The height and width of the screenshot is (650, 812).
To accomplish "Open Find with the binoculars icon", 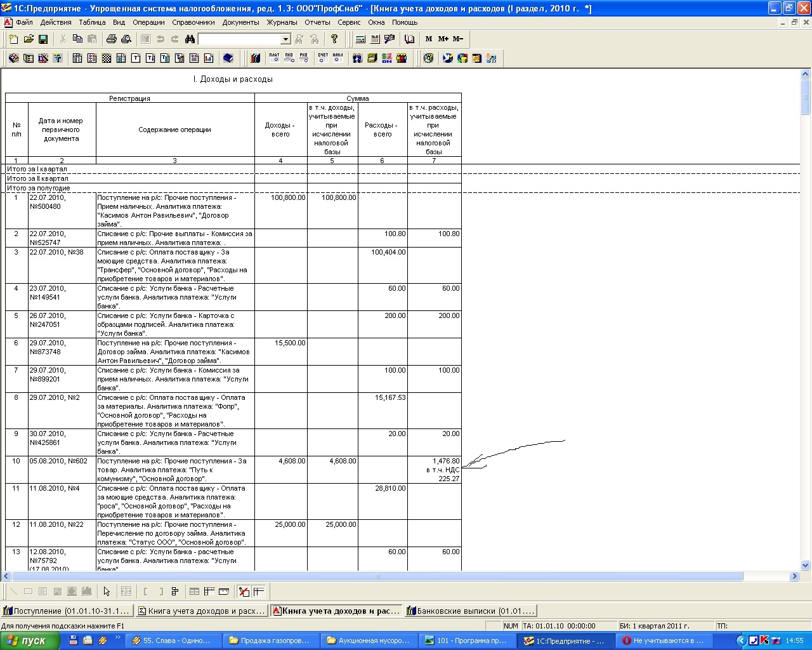I will [x=190, y=39].
